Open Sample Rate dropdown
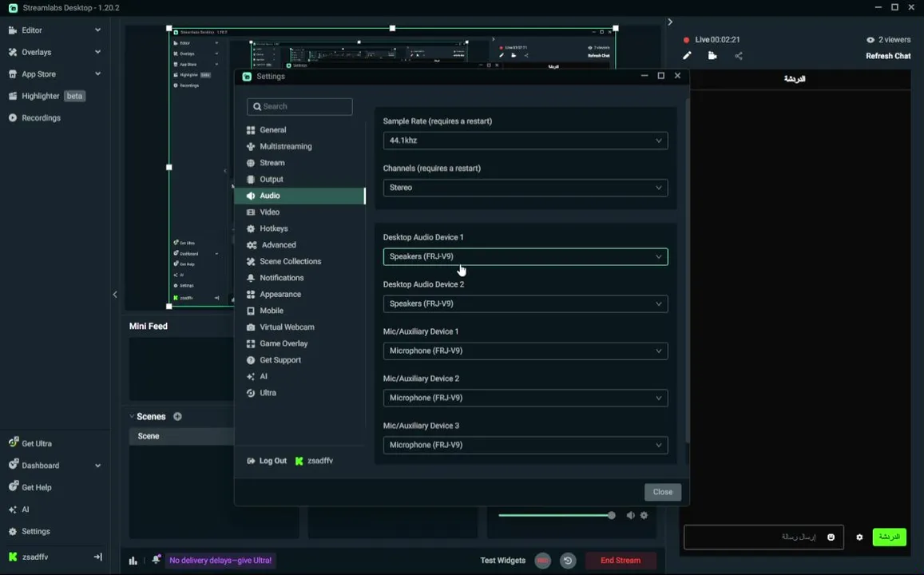Image resolution: width=924 pixels, height=575 pixels. pyautogui.click(x=525, y=141)
